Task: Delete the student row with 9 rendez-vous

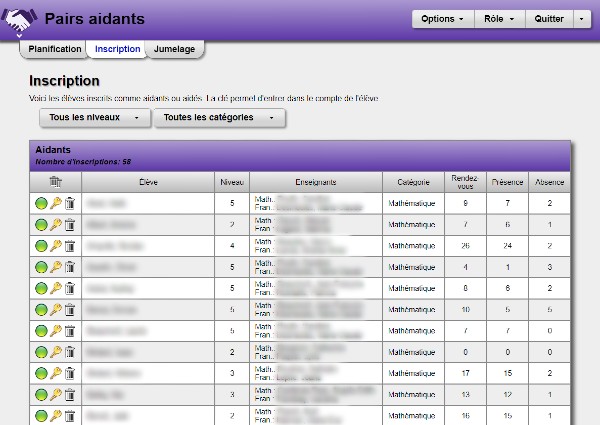Action: coord(70,203)
